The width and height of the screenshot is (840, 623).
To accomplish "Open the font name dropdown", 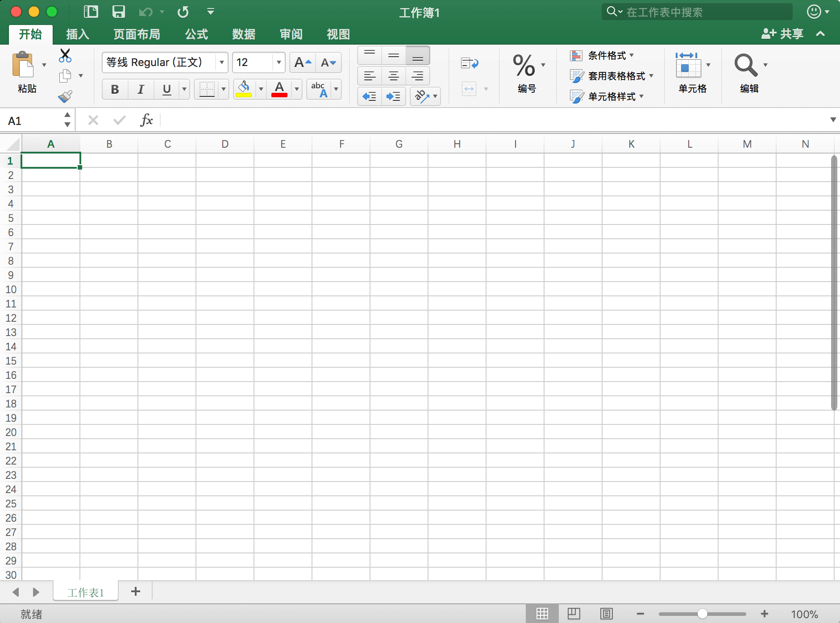I will coord(221,62).
